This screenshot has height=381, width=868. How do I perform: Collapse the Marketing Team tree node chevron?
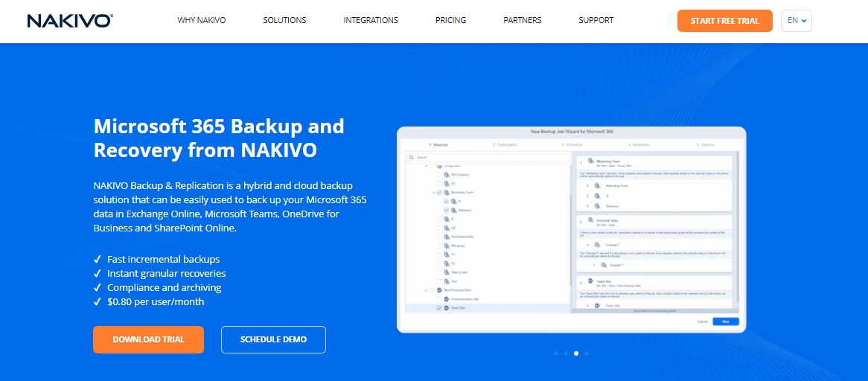click(433, 193)
